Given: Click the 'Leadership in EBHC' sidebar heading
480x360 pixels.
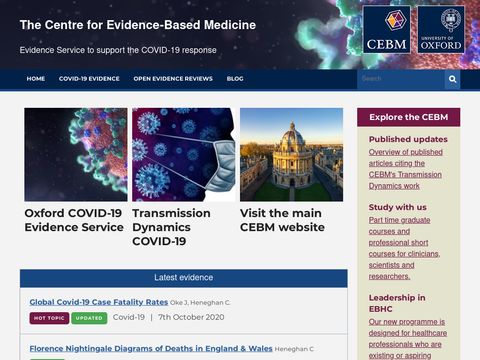Looking at the screenshot, I should [397, 303].
